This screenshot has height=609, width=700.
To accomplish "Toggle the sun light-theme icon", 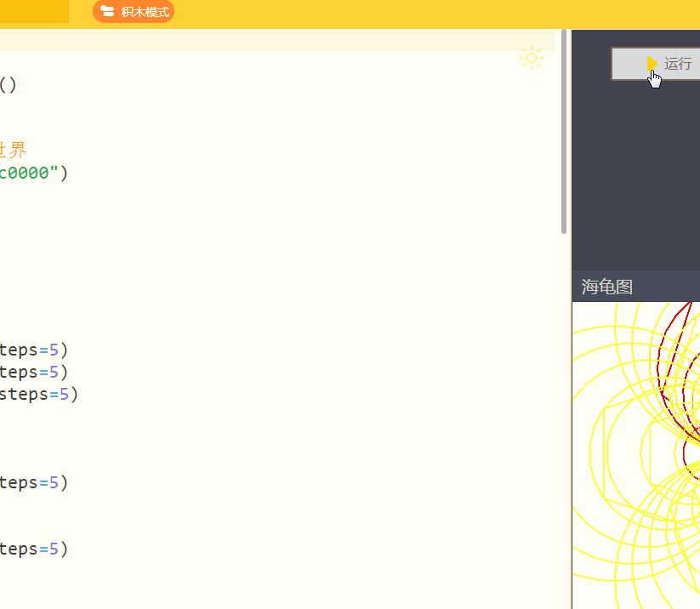I will coord(532,58).
